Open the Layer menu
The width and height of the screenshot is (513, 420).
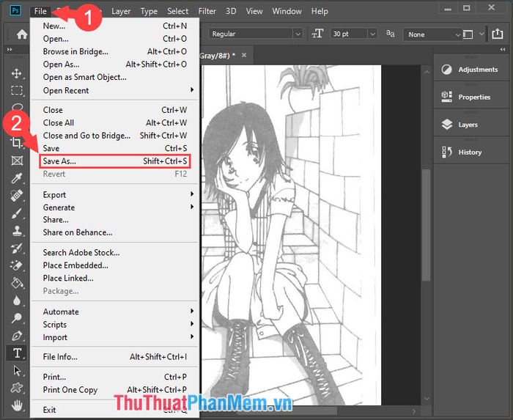pyautogui.click(x=121, y=11)
